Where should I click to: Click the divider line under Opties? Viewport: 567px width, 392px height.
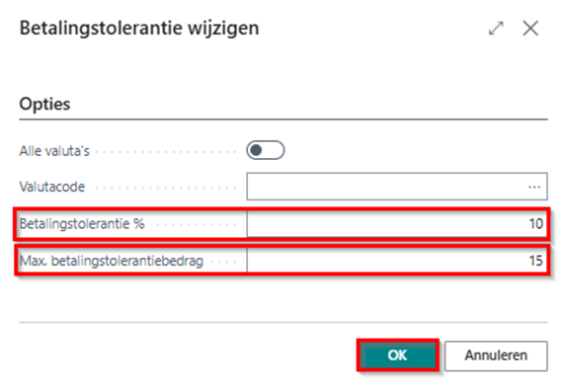pyautogui.click(x=283, y=118)
